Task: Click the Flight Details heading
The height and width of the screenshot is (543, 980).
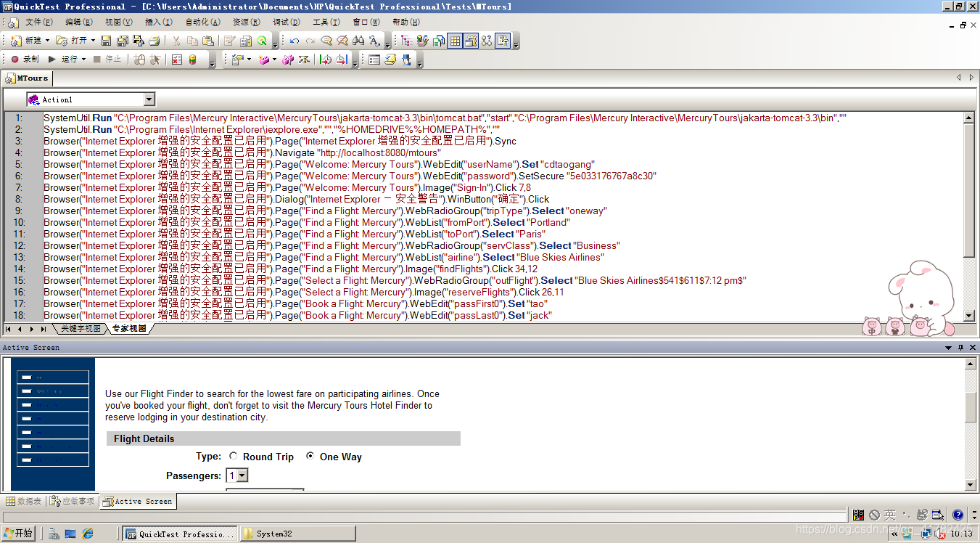Action: (144, 438)
